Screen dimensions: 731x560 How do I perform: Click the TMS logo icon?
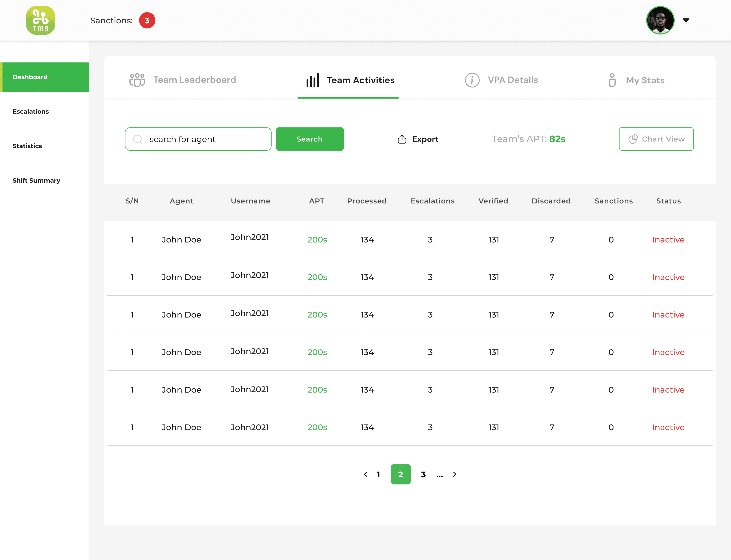pos(41,20)
